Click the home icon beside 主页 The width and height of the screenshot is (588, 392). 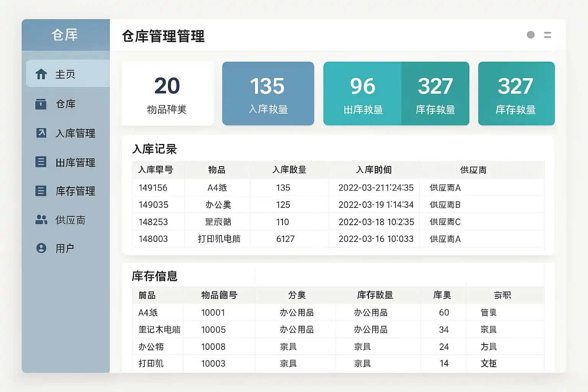point(41,74)
